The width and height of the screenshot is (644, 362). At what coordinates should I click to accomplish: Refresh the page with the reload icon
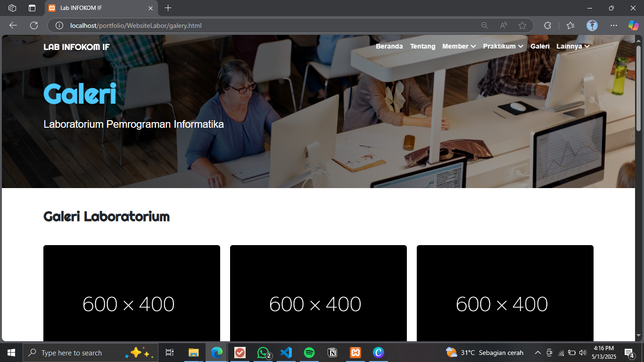coord(34,25)
